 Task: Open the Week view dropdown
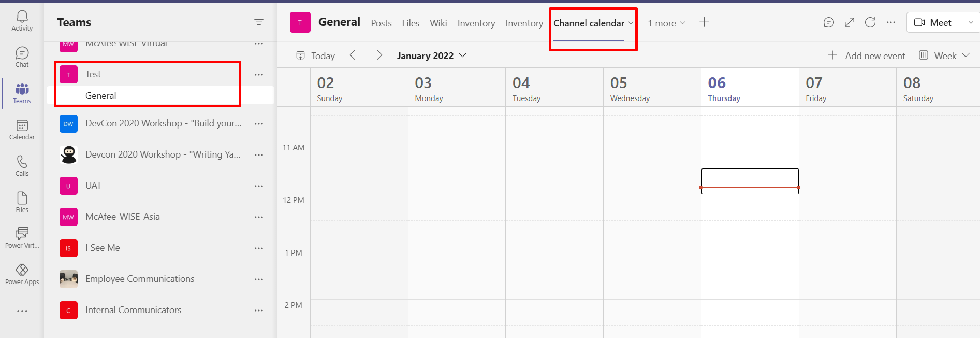point(944,55)
